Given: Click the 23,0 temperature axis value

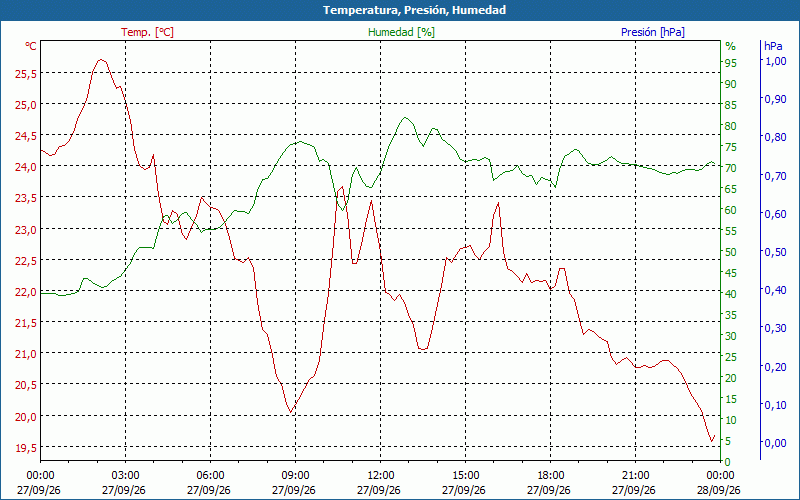Looking at the screenshot, I should [26, 230].
